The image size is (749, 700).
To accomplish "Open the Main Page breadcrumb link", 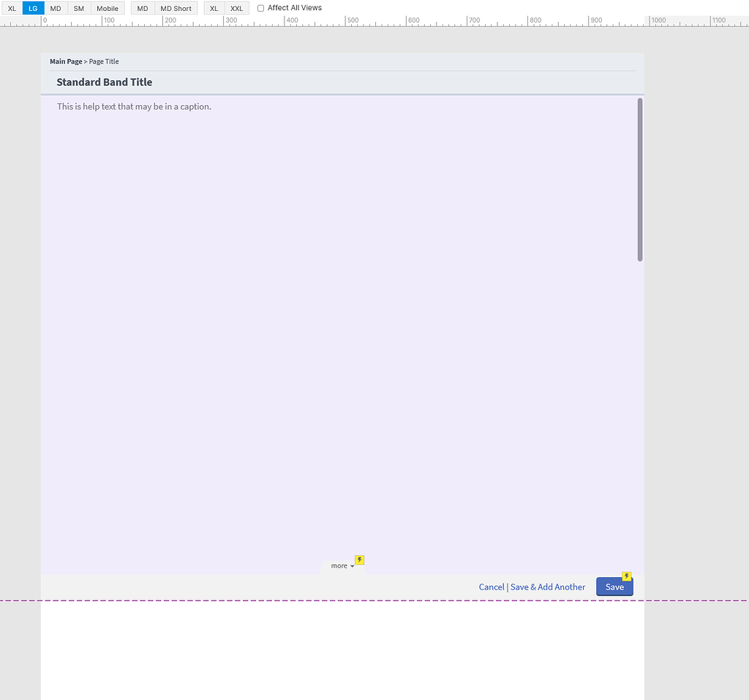I will click(65, 61).
